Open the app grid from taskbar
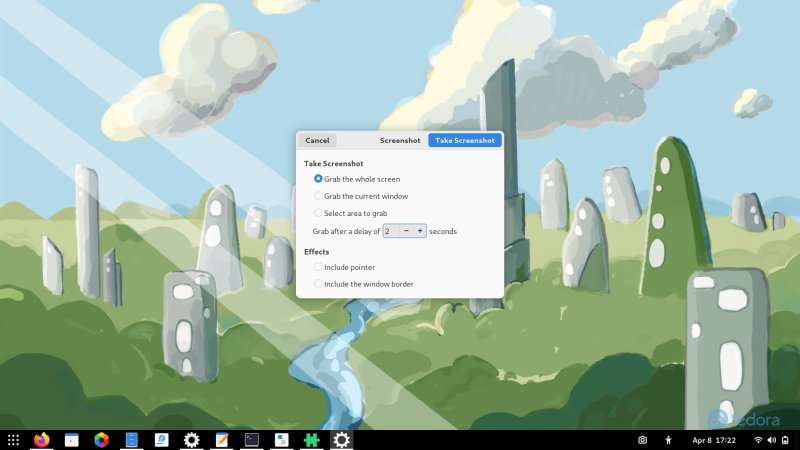The width and height of the screenshot is (800, 450). 13,440
